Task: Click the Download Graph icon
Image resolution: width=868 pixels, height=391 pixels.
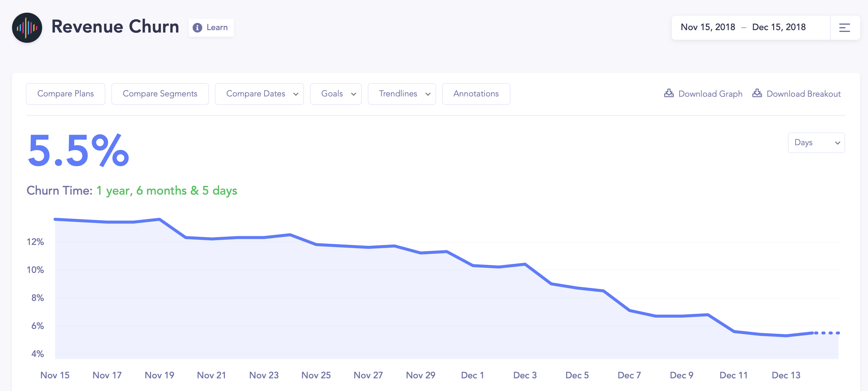Action: click(668, 93)
